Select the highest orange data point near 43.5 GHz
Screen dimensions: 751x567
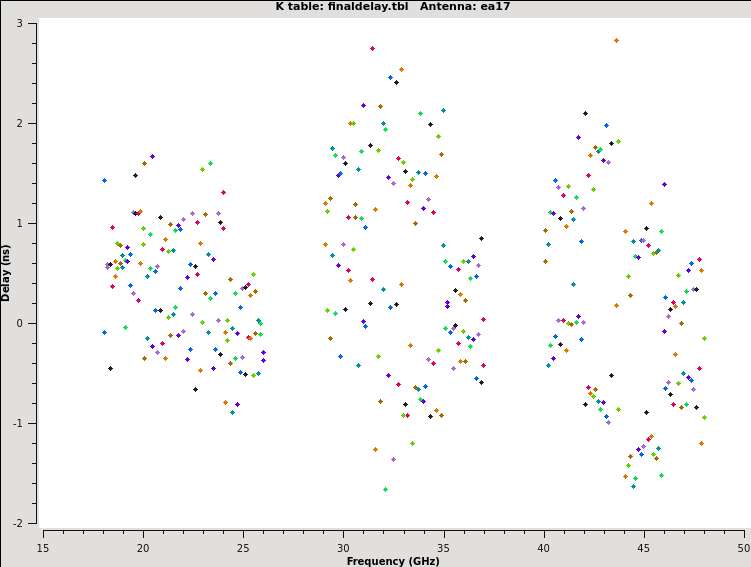[616, 41]
